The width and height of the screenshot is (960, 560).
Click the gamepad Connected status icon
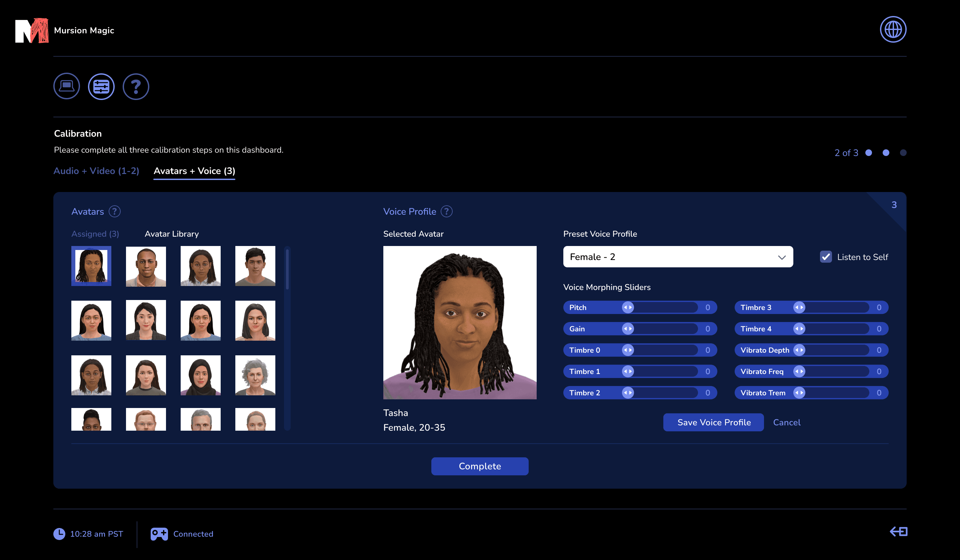tap(159, 534)
